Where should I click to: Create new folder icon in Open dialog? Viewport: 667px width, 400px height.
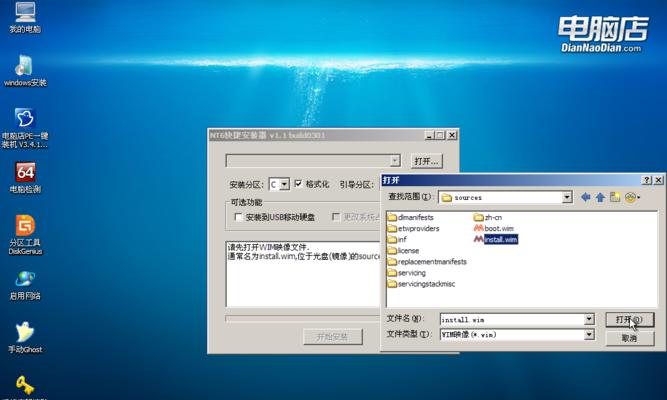tap(615, 197)
